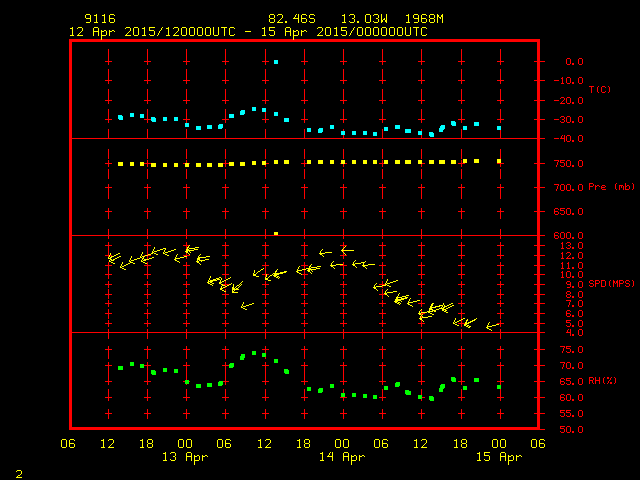Viewport: 640px width, 480px height.
Task: Click the 750.0 pressure axis label
Action: pyautogui.click(x=569, y=164)
